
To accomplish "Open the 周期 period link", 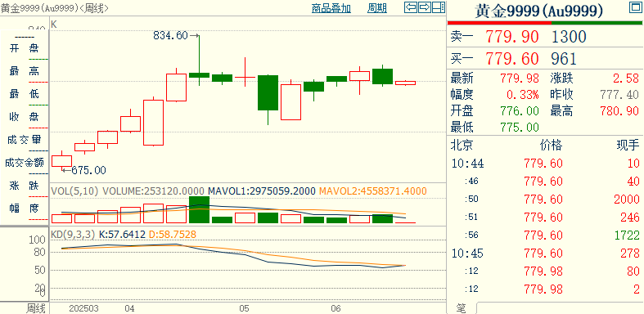I will [x=377, y=8].
